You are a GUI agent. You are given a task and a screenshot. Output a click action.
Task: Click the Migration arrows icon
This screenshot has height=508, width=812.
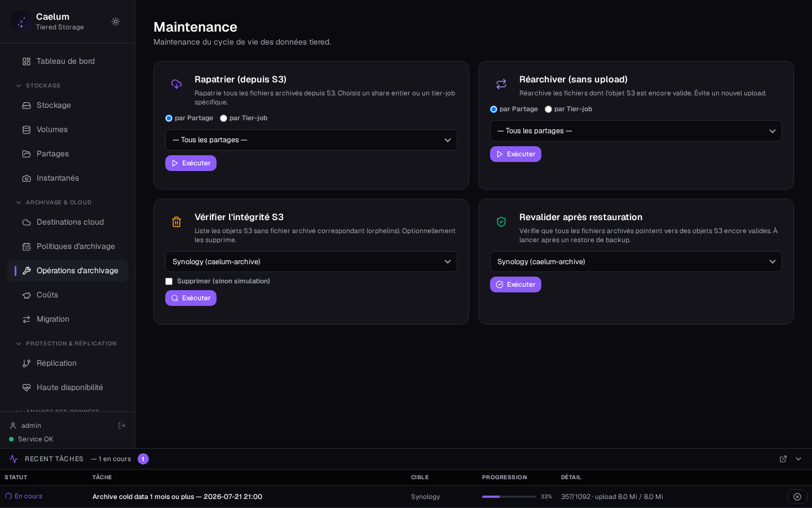pos(27,319)
